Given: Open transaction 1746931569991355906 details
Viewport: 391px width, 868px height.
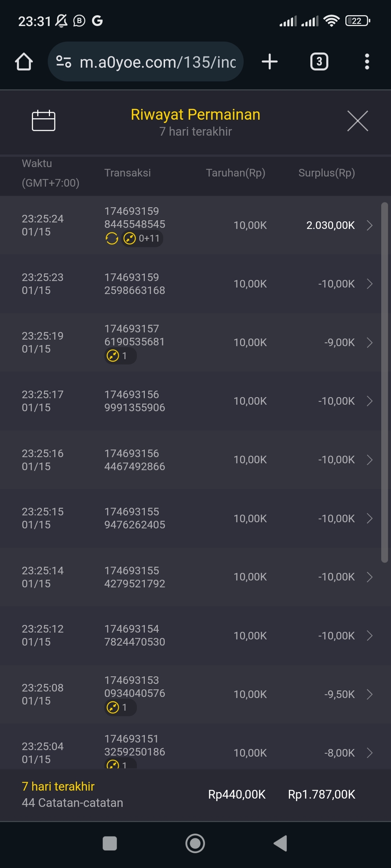Looking at the screenshot, I should click(x=135, y=401).
